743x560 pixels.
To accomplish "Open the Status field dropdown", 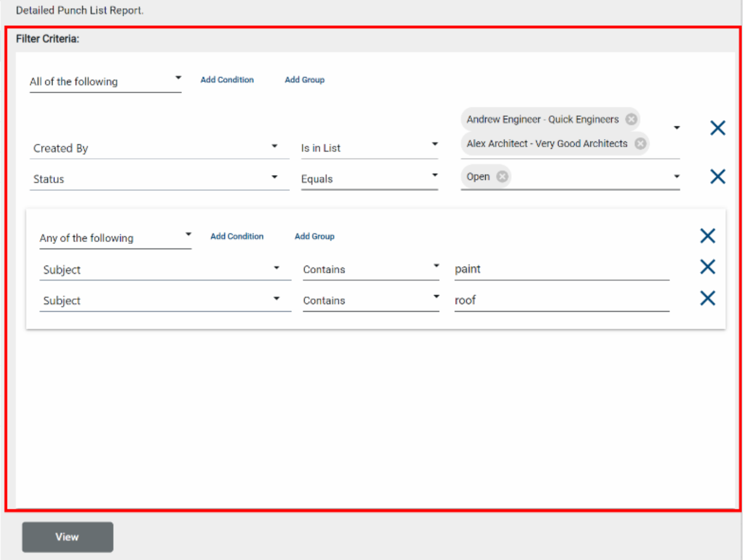I will click(x=157, y=179).
